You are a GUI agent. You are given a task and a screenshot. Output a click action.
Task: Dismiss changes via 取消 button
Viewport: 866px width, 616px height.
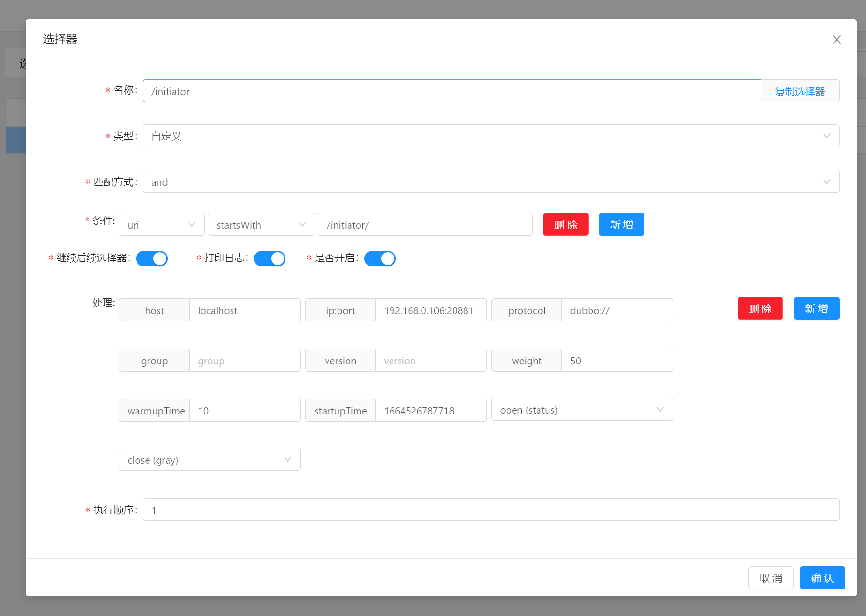click(771, 577)
